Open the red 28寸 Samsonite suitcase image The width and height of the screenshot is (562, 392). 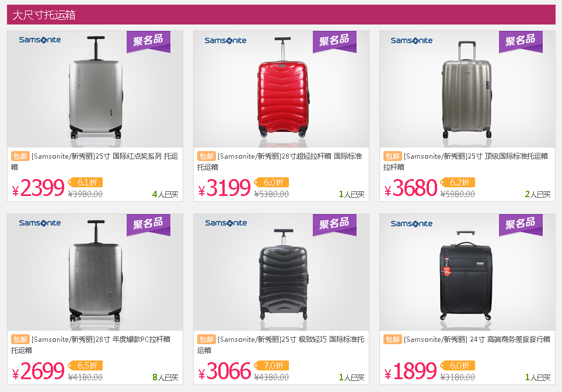281,89
